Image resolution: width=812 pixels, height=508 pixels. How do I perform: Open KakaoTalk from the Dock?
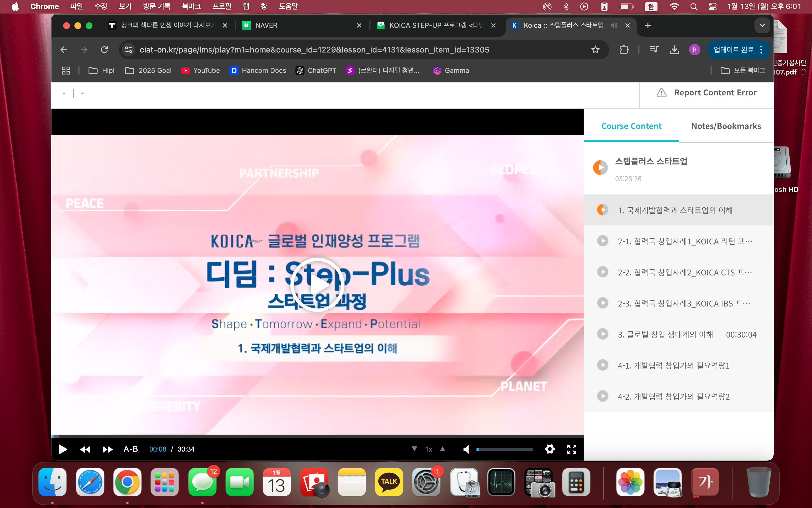(389, 482)
